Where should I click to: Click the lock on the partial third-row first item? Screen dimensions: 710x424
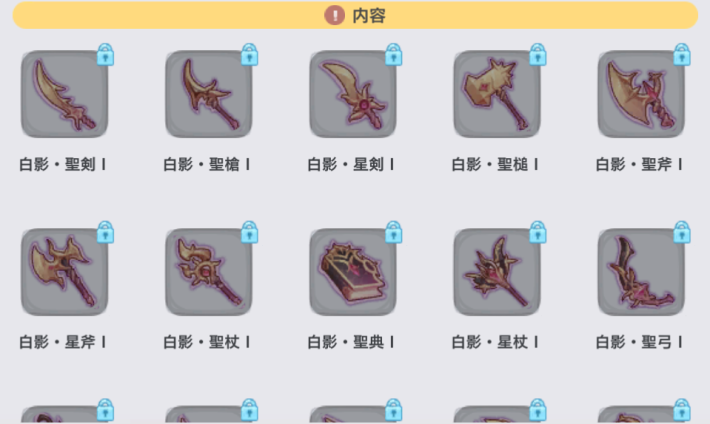pyautogui.click(x=106, y=410)
